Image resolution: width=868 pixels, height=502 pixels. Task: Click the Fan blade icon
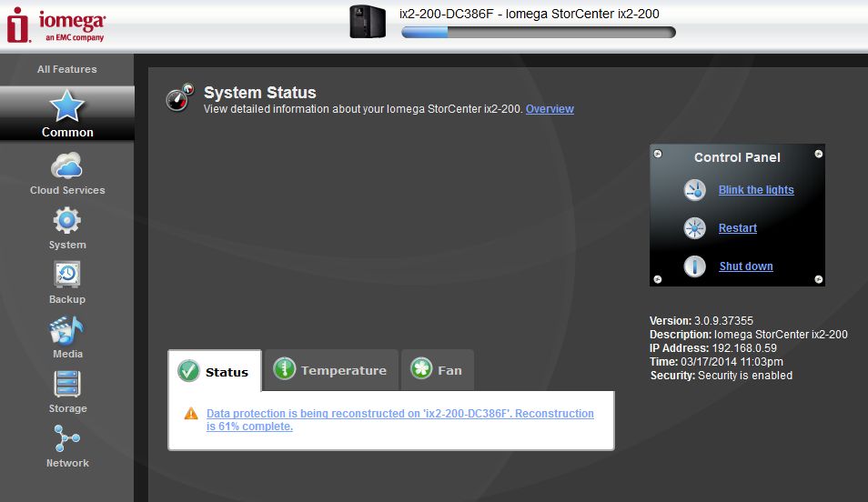click(x=421, y=368)
